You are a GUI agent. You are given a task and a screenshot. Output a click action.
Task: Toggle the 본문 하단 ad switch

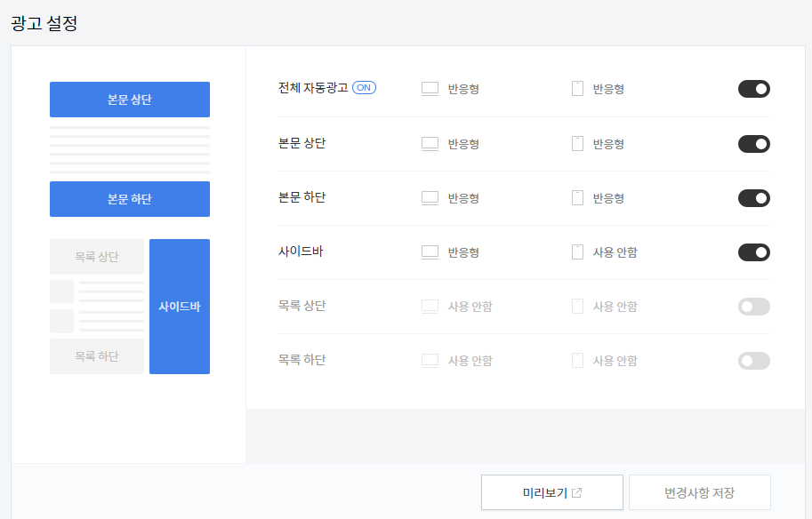coord(753,198)
